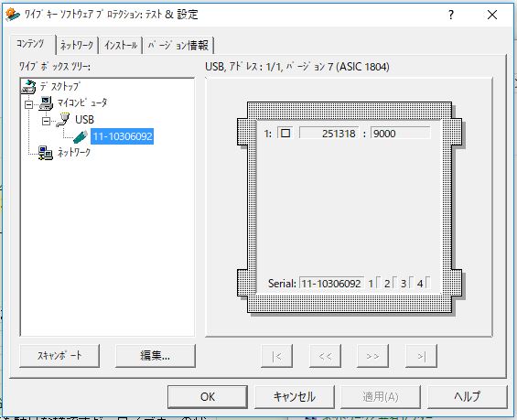Click the 編集... edit button
The image size is (517, 420).
tap(156, 356)
